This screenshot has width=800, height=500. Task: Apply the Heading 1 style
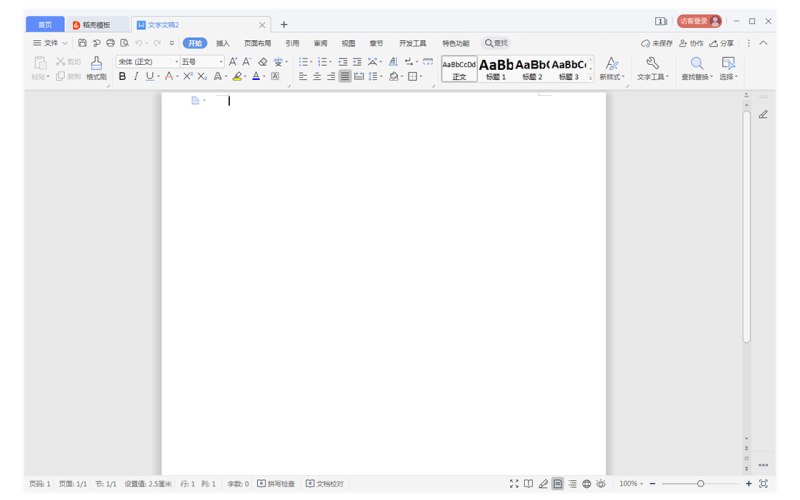[x=496, y=69]
